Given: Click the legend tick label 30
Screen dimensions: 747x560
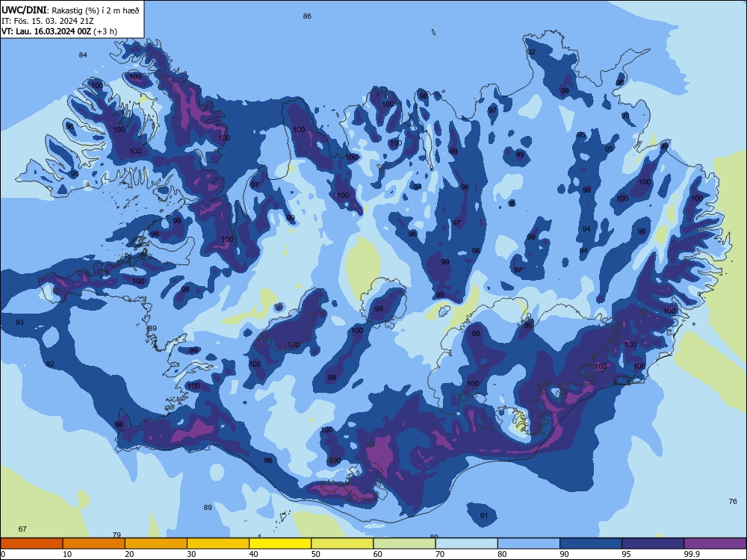Looking at the screenshot, I should tap(191, 554).
